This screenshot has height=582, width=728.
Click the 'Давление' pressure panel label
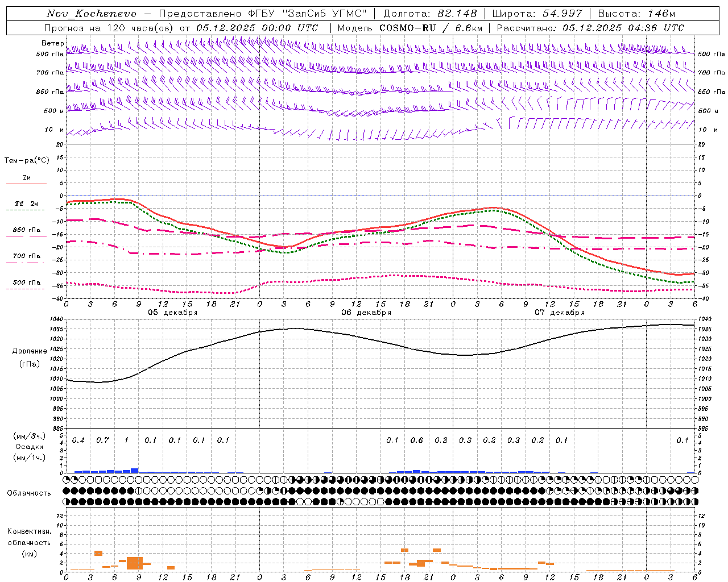point(30,351)
